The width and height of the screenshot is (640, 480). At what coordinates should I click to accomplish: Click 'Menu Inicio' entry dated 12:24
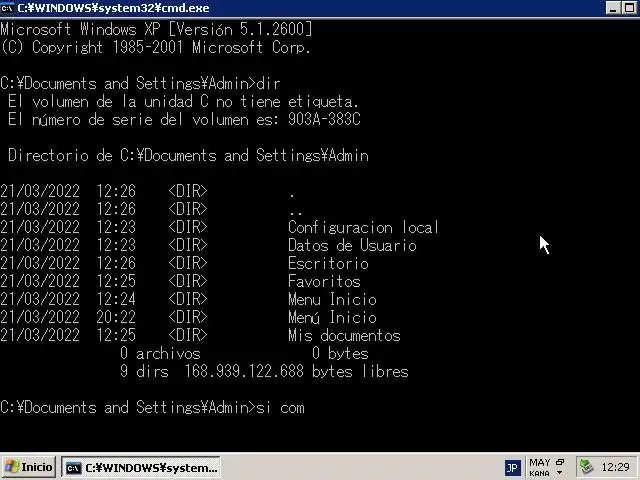pos(332,299)
